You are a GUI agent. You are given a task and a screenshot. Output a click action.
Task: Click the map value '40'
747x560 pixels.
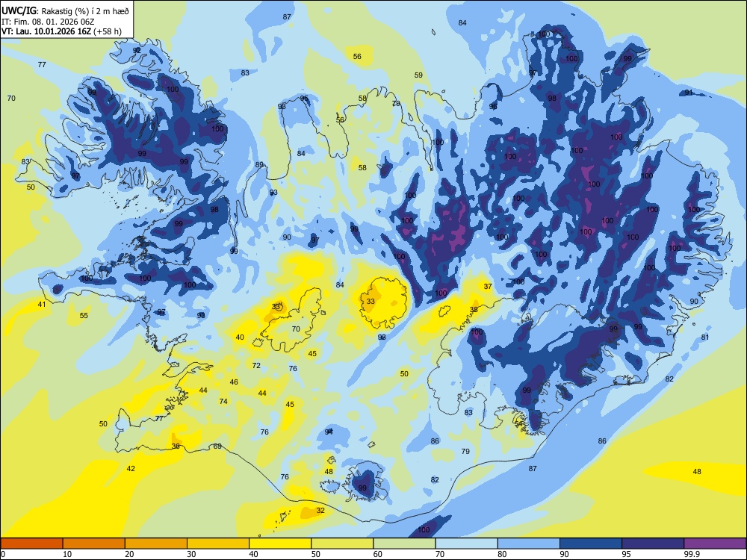240,337
